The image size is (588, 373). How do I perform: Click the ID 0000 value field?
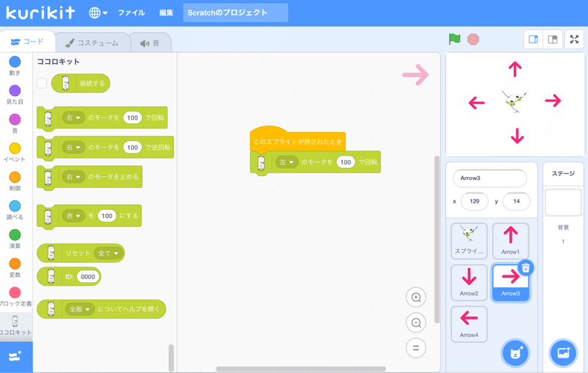(x=87, y=277)
